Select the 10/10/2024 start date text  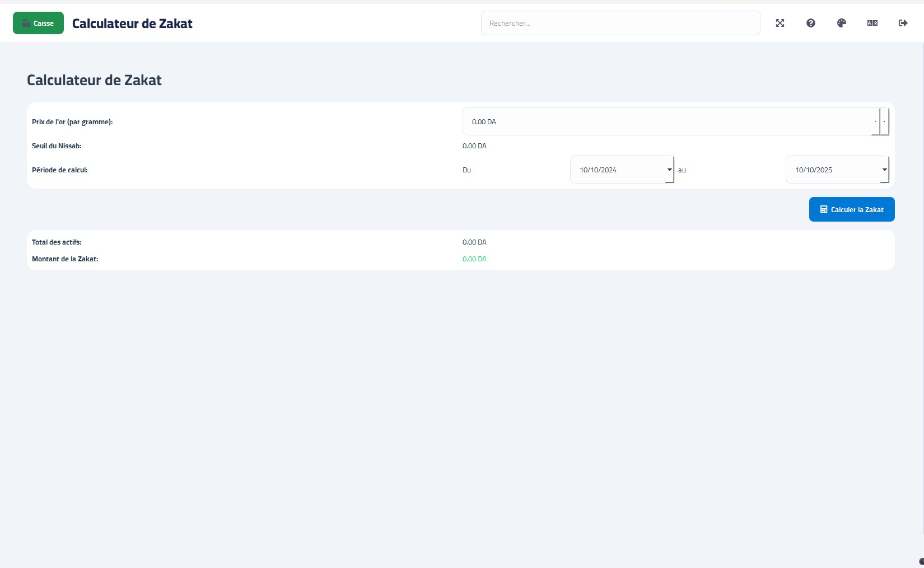click(x=598, y=170)
